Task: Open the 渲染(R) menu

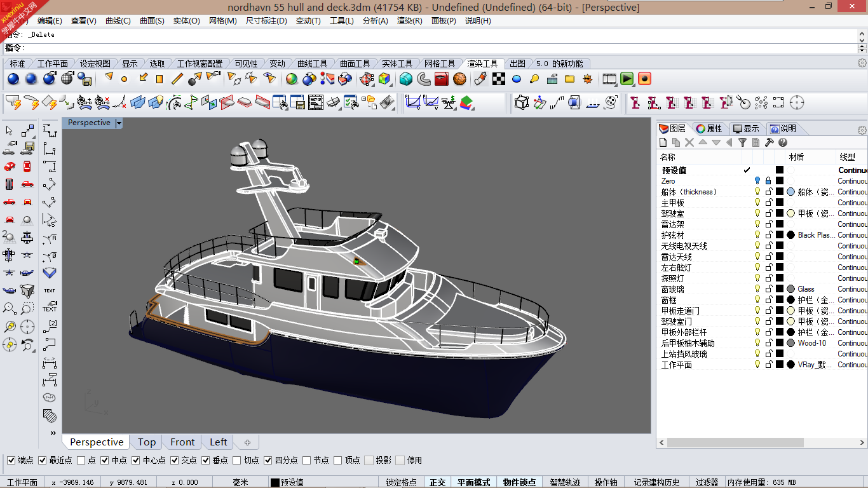Action: 409,20
